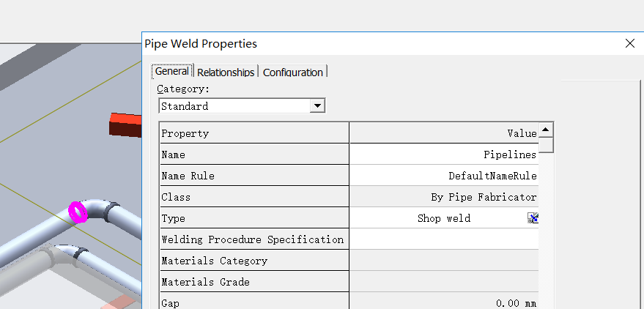The width and height of the screenshot is (644, 309).
Task: Click the Gap value field
Action: (444, 302)
